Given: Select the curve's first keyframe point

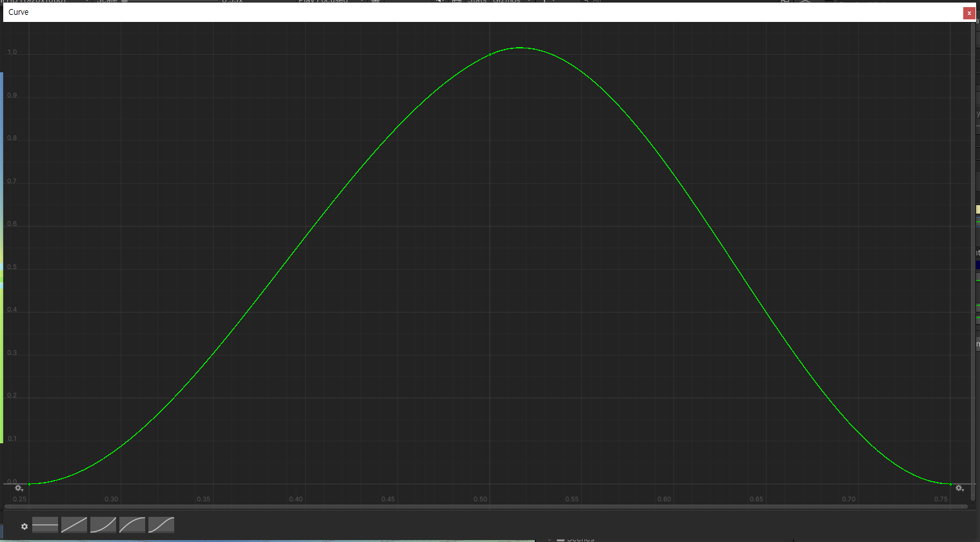Looking at the screenshot, I should [x=29, y=484].
